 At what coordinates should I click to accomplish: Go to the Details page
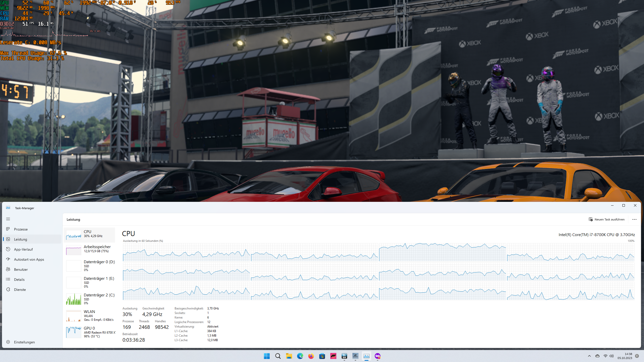coord(19,280)
